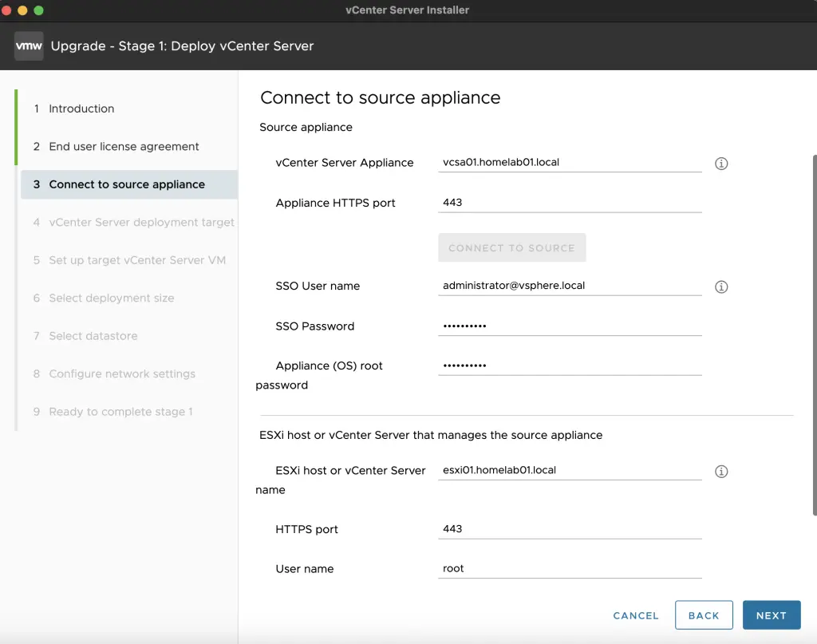This screenshot has width=817, height=644.
Task: Focus the SSO Password field
Action: coord(569,326)
